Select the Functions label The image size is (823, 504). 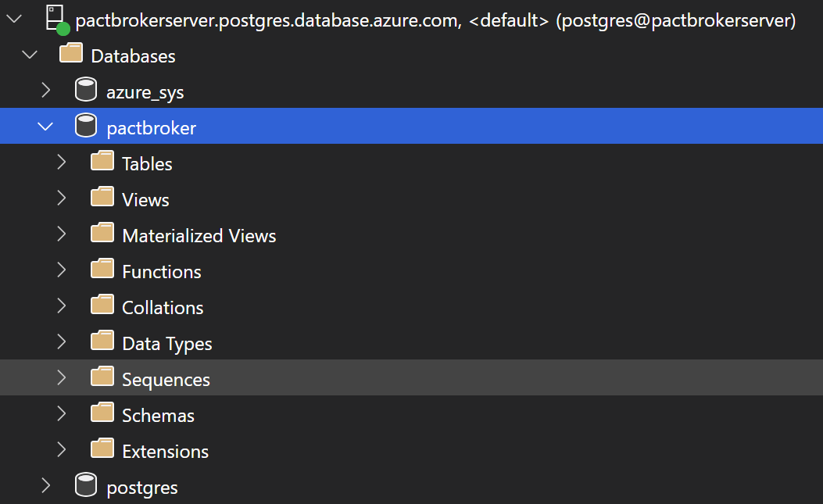coord(162,272)
